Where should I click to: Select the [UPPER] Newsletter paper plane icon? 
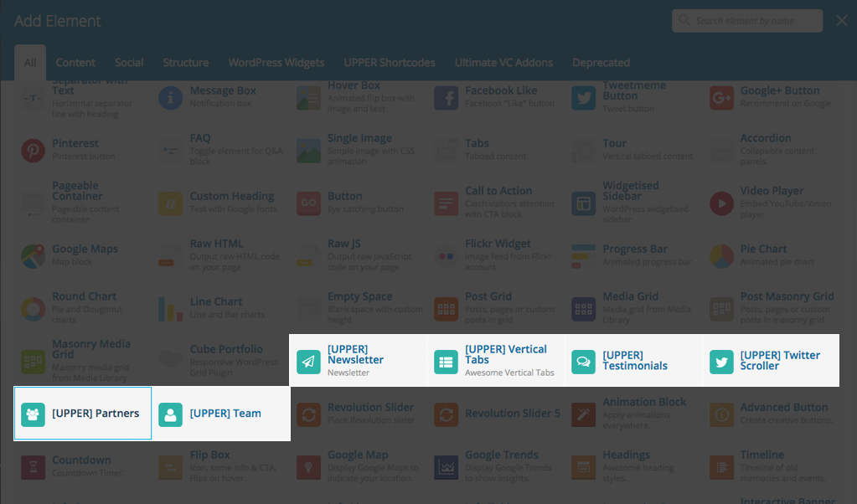308,362
